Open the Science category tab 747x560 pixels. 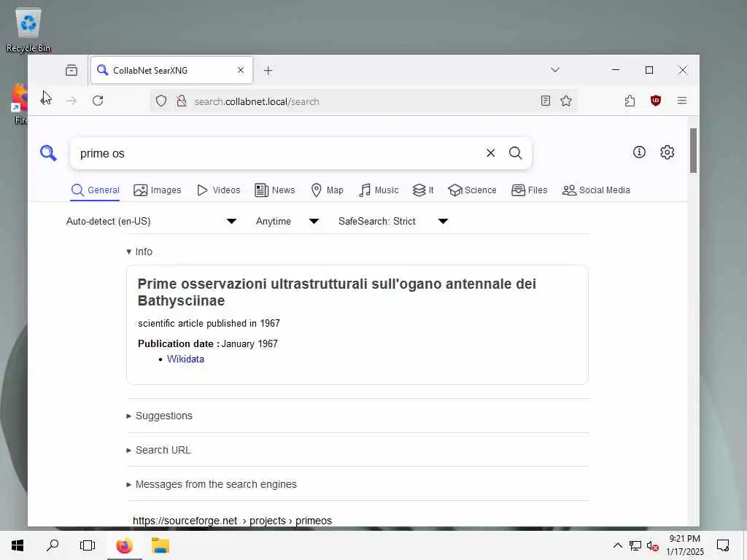coord(472,190)
